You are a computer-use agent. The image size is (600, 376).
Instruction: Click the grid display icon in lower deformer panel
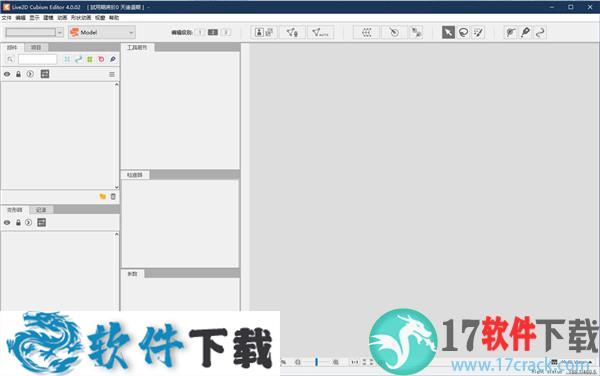pyautogui.click(x=42, y=222)
